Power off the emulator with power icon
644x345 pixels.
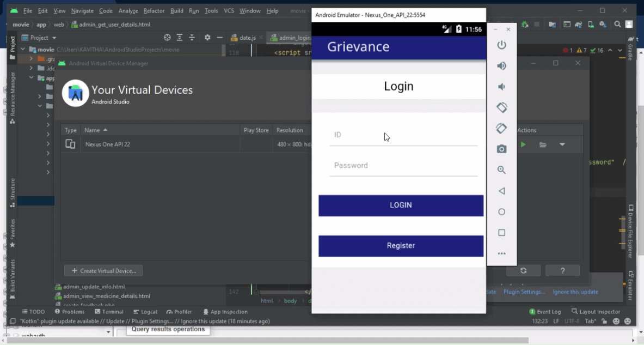tap(501, 45)
